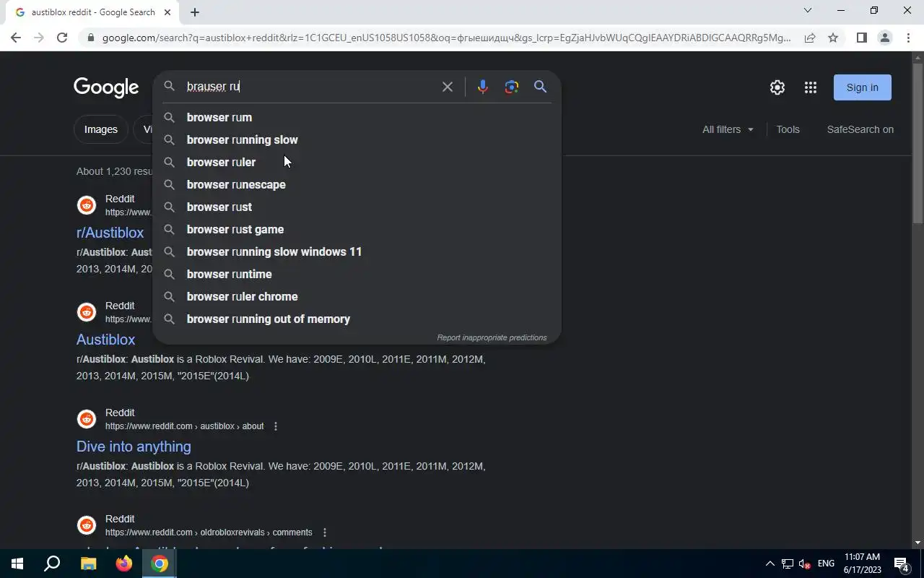
Task: Launch File Explorer from taskbar
Action: coord(88,564)
